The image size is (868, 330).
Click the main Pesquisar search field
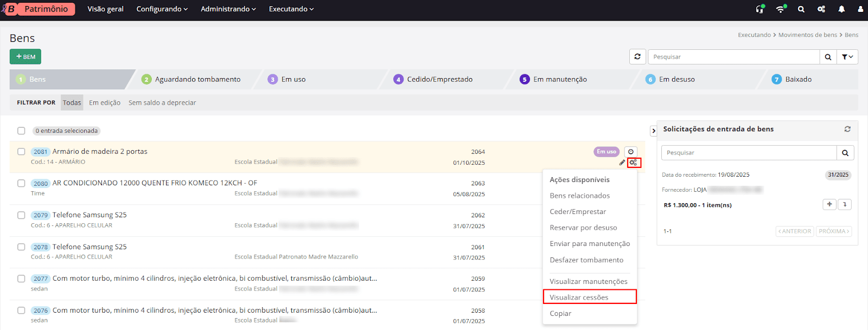pos(733,56)
